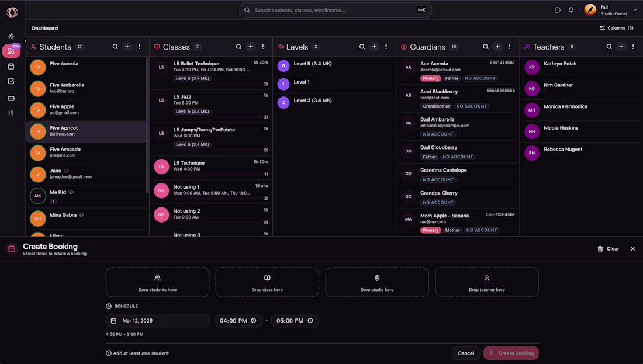Open the Levels column options menu

(x=386, y=47)
